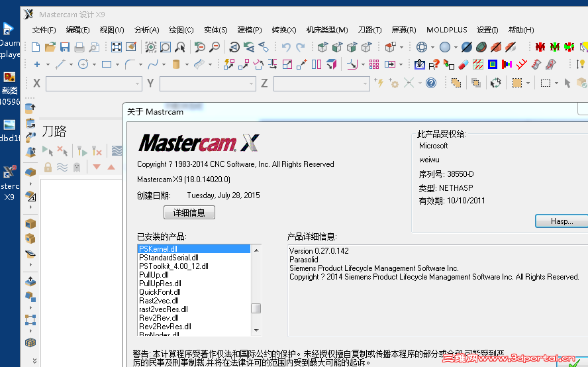The height and width of the screenshot is (367, 588).
Task: Expand the spline creation dropdown arrow
Action: [164, 64]
